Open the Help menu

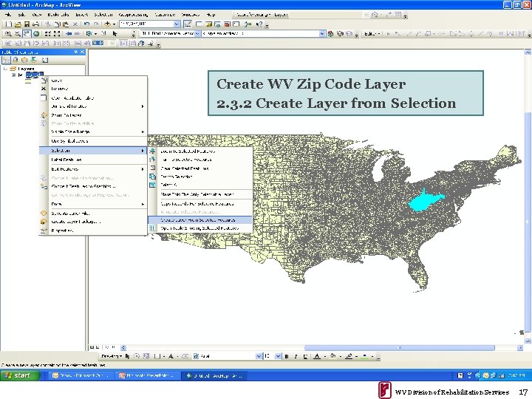(x=211, y=15)
